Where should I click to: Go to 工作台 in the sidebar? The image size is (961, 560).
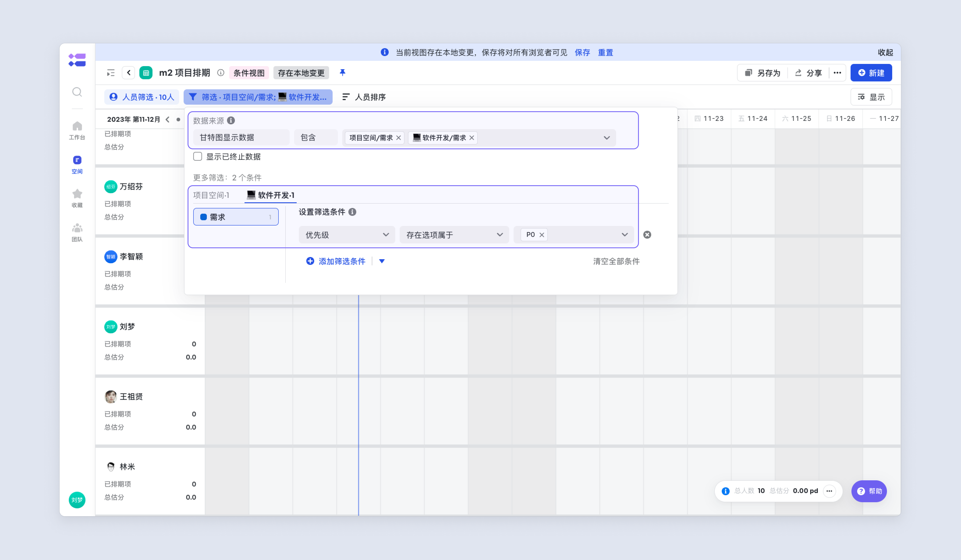[77, 130]
